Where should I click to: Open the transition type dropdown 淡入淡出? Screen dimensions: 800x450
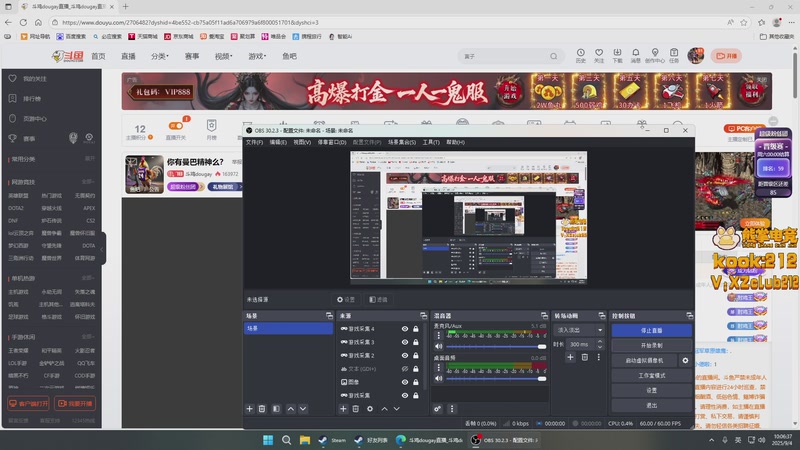[579, 330]
